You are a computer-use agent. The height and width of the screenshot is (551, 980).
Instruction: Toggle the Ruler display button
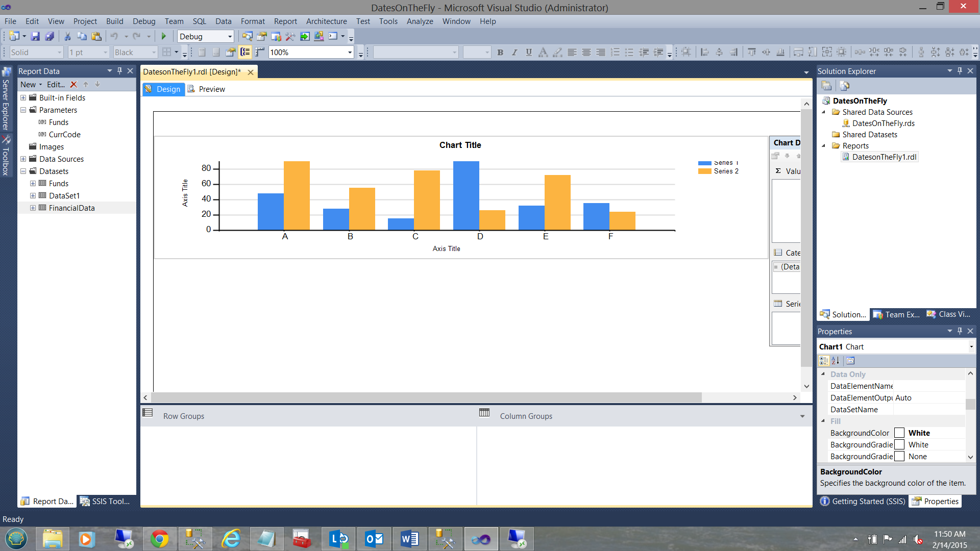pyautogui.click(x=260, y=52)
